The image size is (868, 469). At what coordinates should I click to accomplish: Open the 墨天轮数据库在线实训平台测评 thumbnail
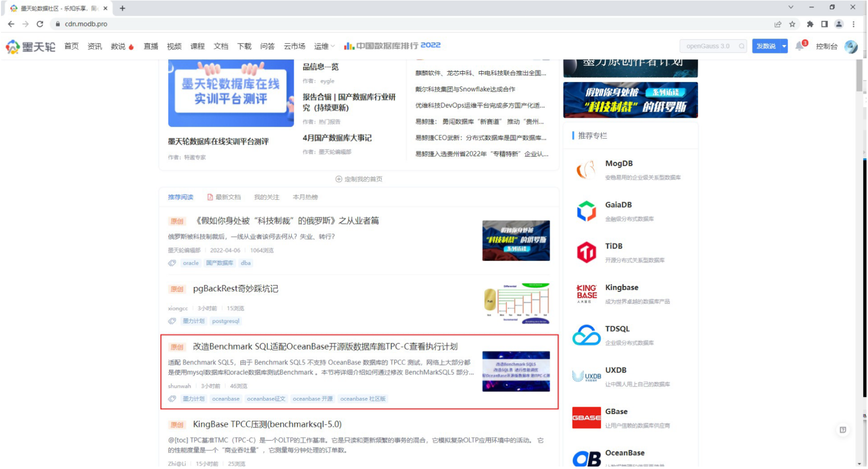(231, 93)
